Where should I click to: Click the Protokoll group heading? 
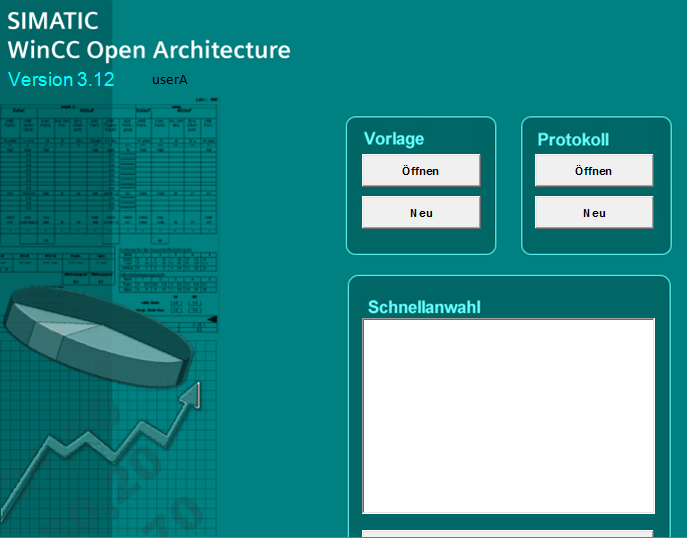coord(573,140)
